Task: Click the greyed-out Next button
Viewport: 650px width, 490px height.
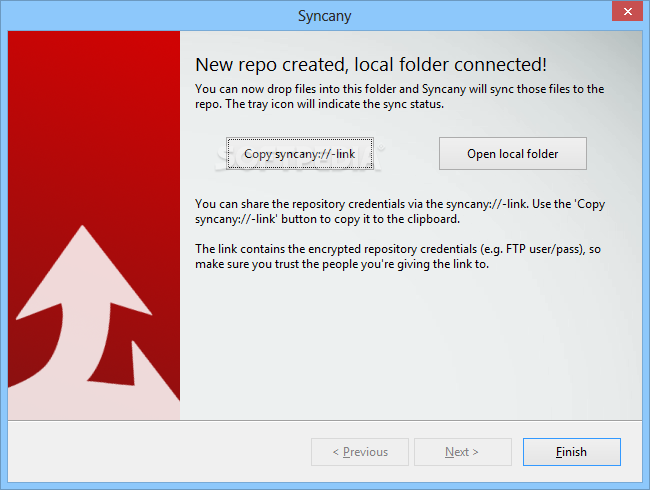Action: coord(463,452)
